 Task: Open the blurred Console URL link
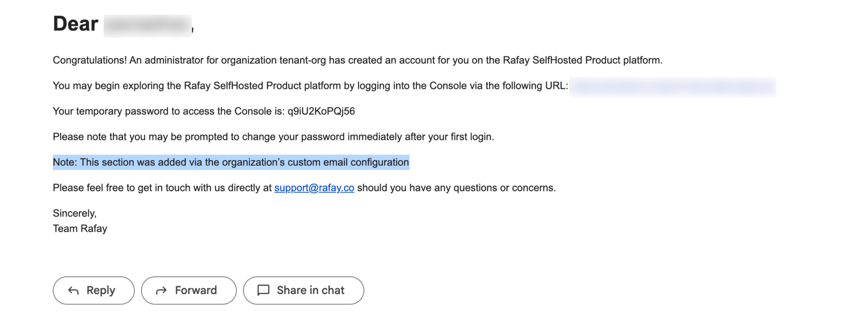[672, 87]
